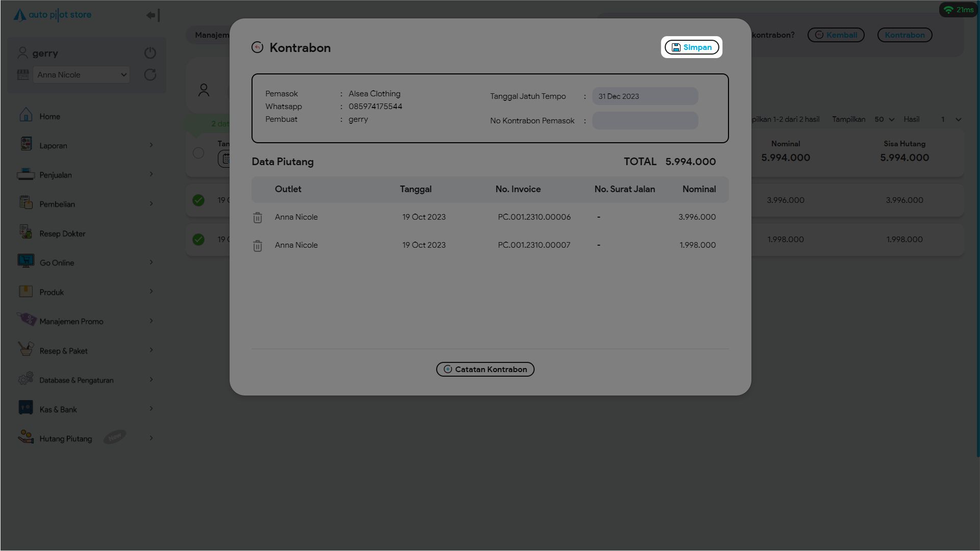Open the Tampilkan 50 results dropdown
This screenshot has height=551, width=980.
(x=884, y=119)
